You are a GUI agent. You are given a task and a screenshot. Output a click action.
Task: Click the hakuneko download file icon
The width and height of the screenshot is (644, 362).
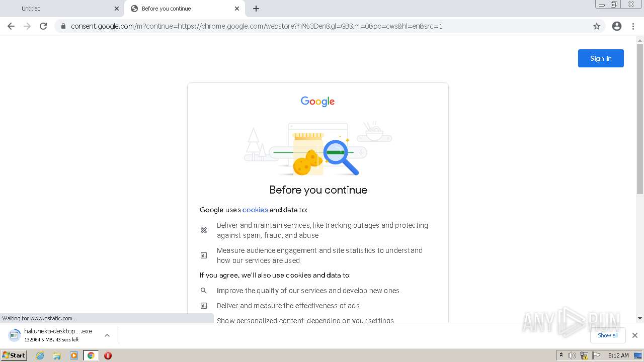pyautogui.click(x=15, y=335)
